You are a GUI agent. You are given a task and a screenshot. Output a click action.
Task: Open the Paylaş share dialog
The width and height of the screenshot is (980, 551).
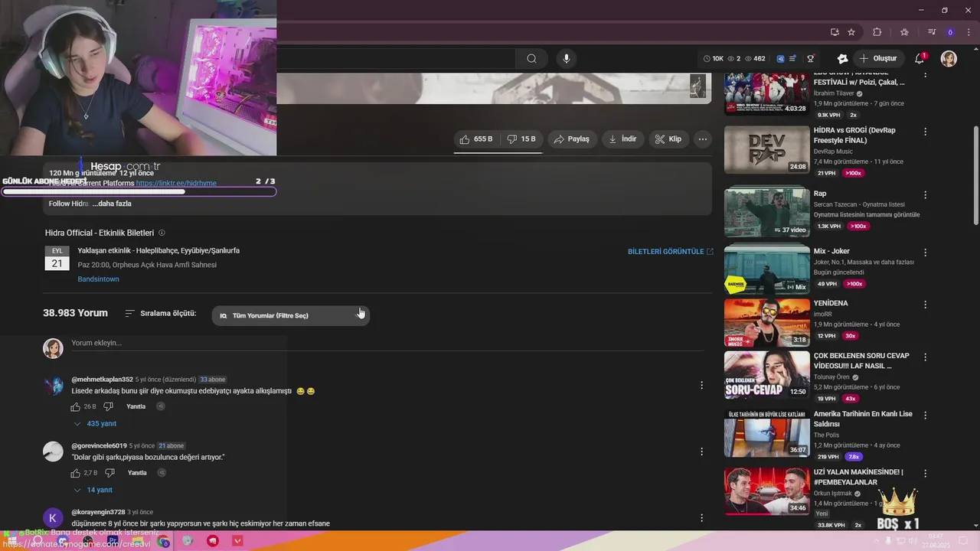[571, 139]
